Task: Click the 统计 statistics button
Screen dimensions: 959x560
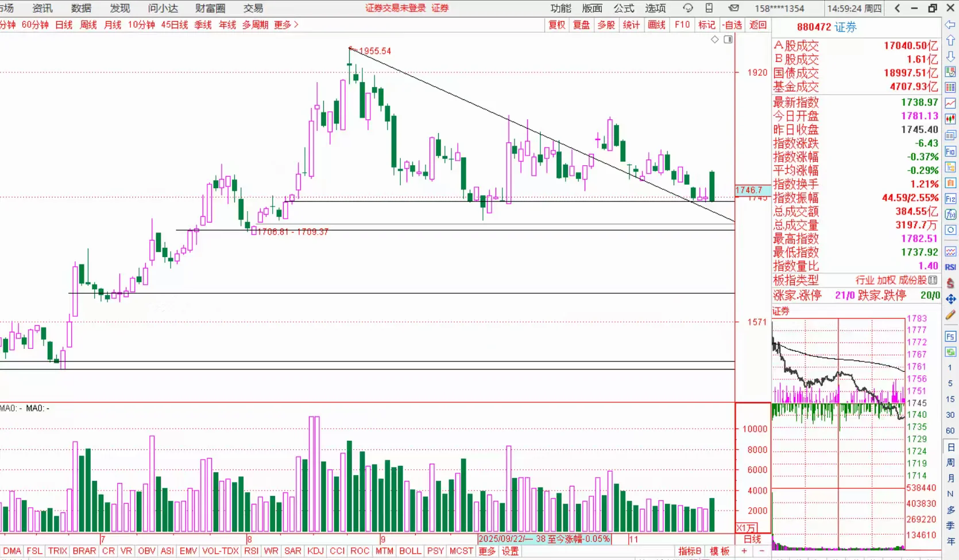Action: (x=631, y=25)
